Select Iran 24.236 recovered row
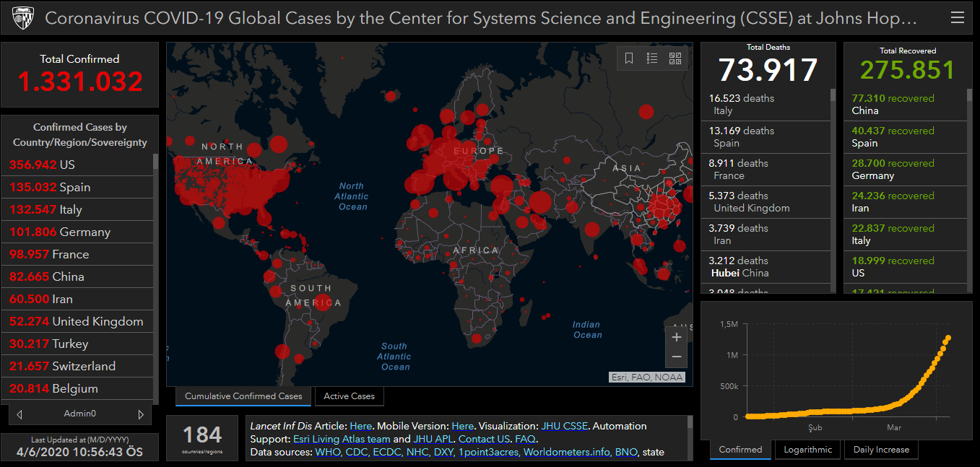This screenshot has height=467, width=980. pos(906,202)
